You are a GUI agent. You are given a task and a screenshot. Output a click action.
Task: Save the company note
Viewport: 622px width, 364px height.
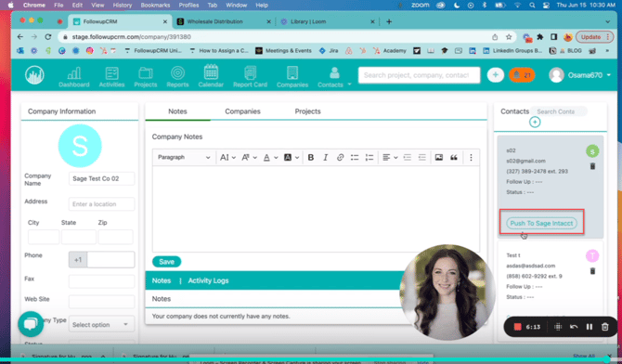[166, 262]
